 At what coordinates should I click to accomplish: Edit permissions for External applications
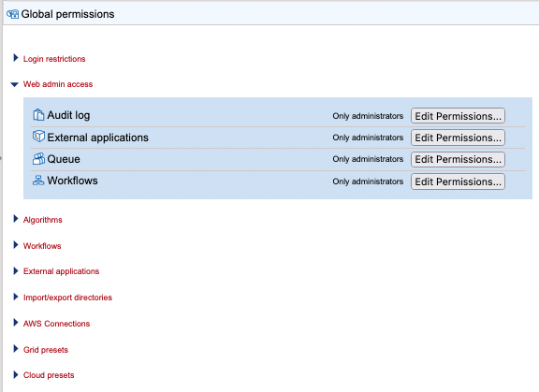(458, 138)
